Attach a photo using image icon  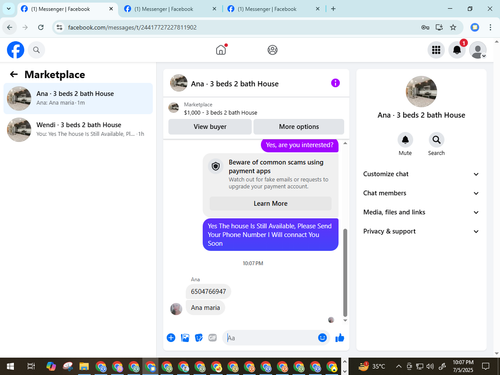point(185,338)
